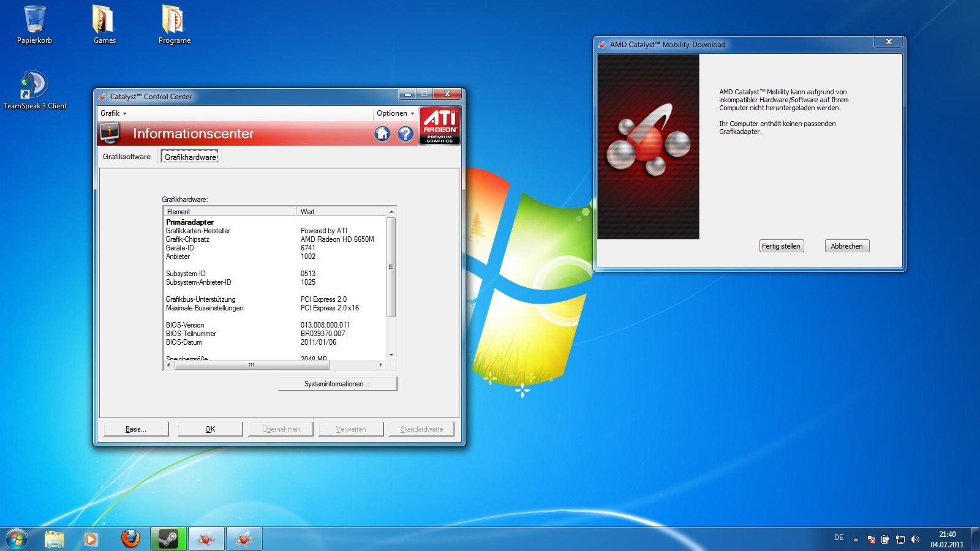Open the Grafik dropdown menu
This screenshot has height=551, width=980.
coord(113,113)
